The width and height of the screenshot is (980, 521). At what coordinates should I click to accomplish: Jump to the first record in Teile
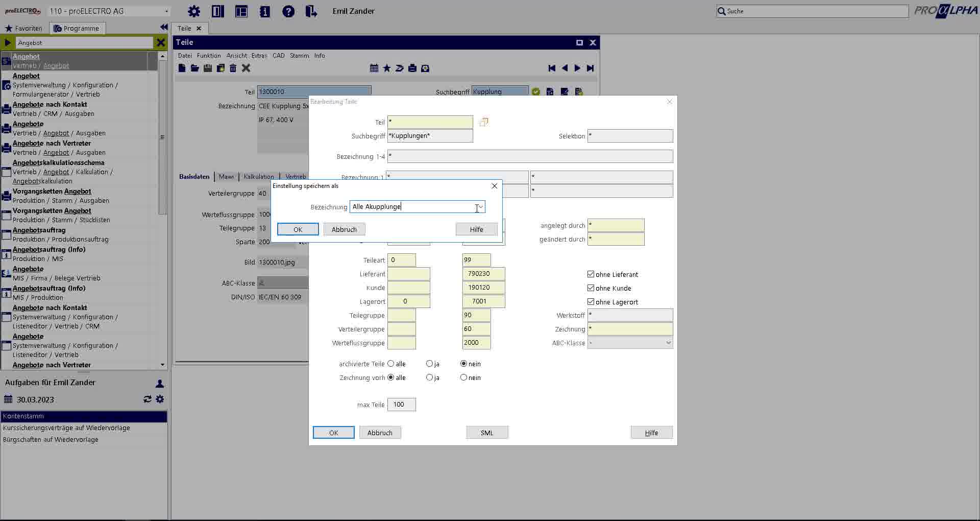pos(552,68)
